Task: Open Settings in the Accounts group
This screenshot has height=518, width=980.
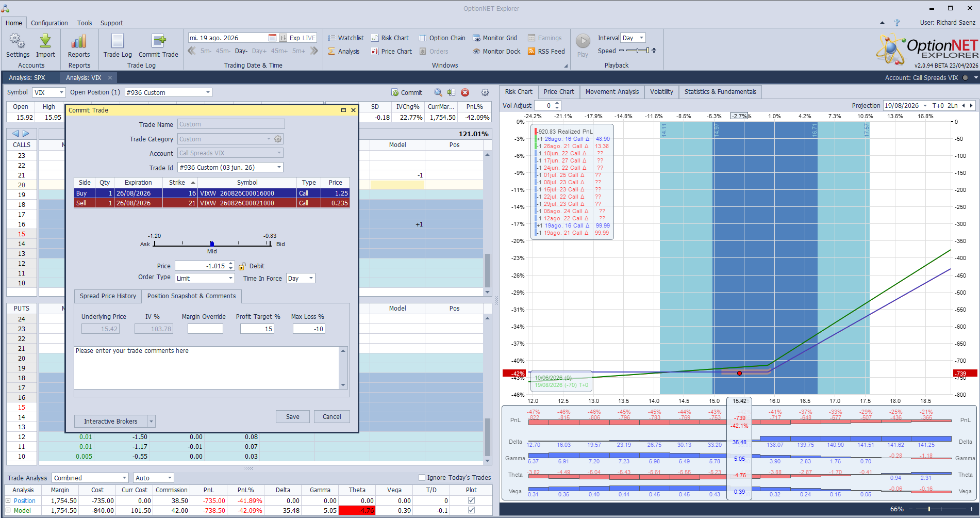Action: tap(18, 45)
